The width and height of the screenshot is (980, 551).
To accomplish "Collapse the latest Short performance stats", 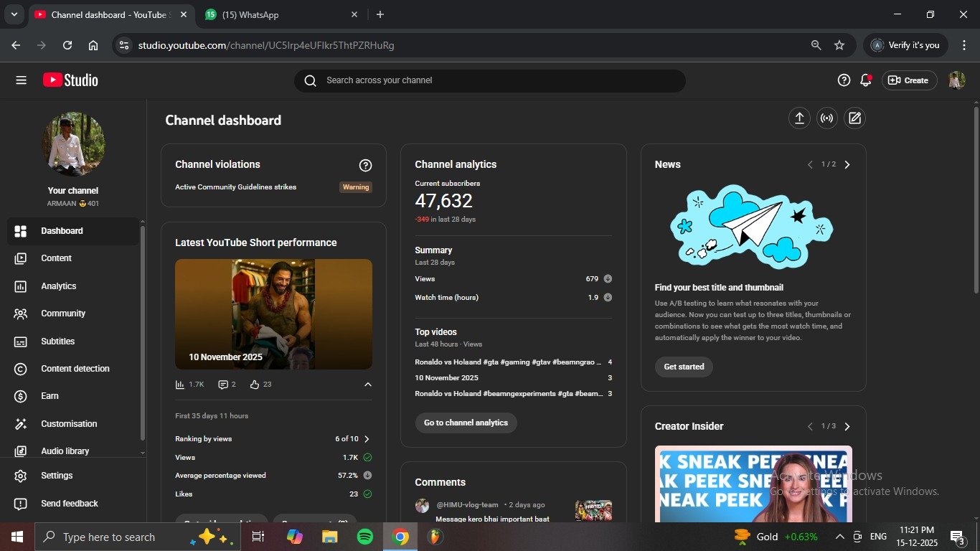I will pyautogui.click(x=367, y=385).
